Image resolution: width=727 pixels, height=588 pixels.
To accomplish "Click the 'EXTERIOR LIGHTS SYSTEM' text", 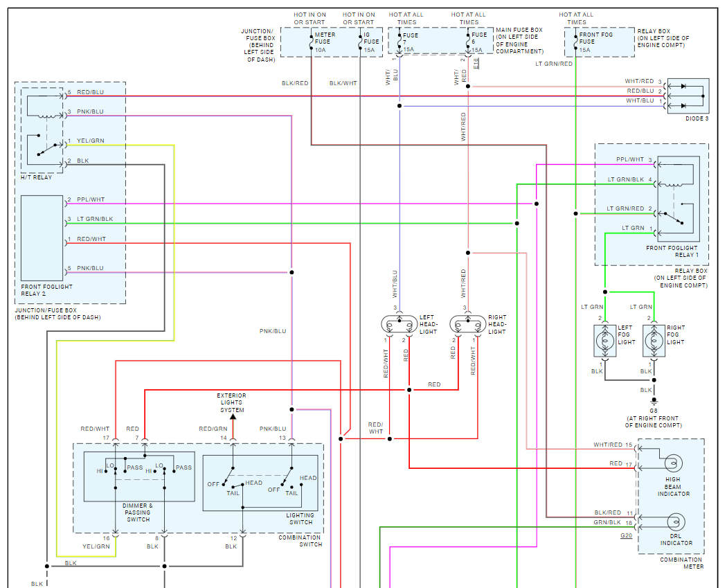I will (232, 402).
